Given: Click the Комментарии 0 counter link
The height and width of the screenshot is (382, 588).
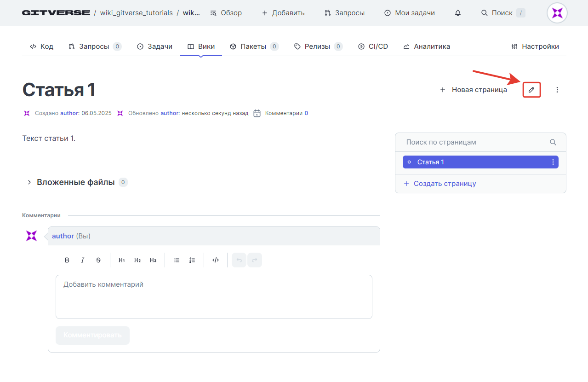Looking at the screenshot, I should (x=286, y=113).
